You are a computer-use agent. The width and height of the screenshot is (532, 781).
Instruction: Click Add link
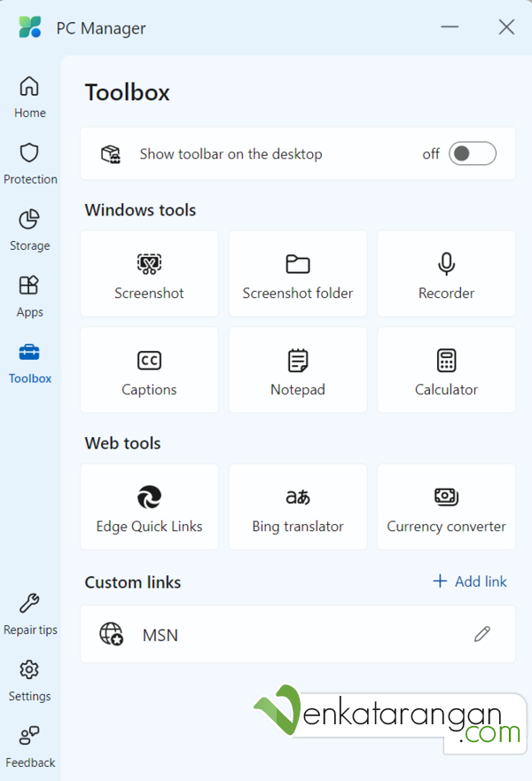[470, 582]
